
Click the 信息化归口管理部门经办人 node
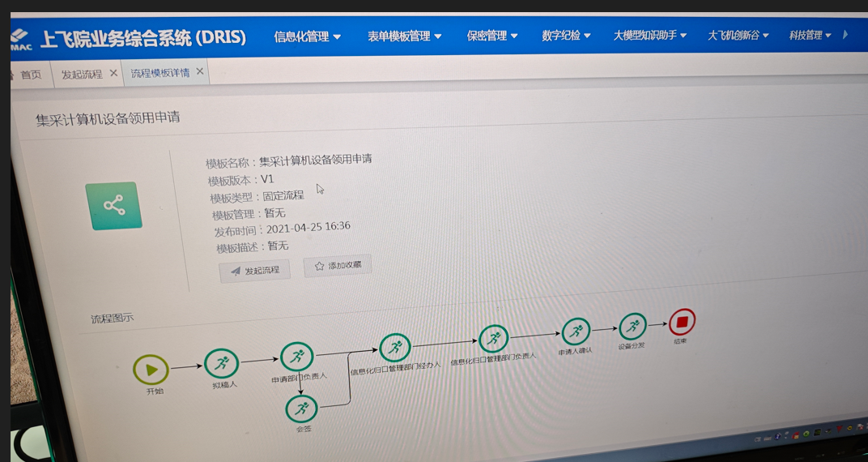[395, 348]
